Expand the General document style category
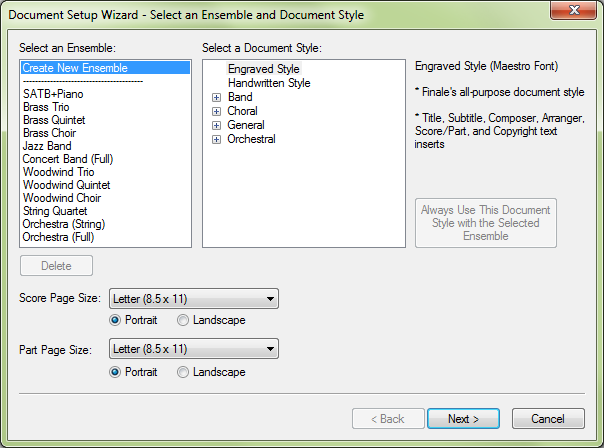This screenshot has height=448, width=604. (216, 126)
